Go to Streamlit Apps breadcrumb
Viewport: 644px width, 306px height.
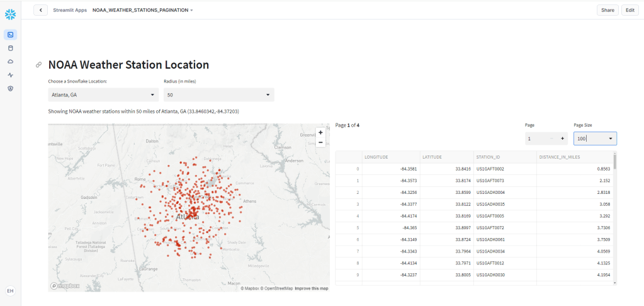(x=70, y=10)
